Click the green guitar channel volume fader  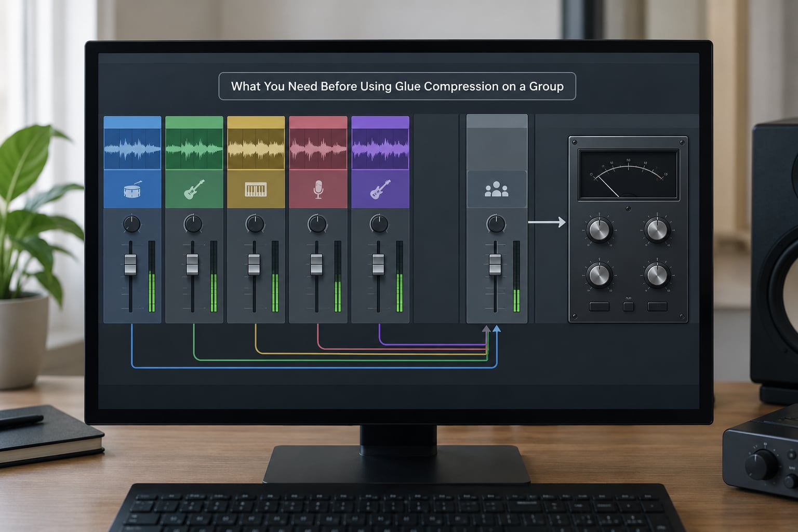192,264
